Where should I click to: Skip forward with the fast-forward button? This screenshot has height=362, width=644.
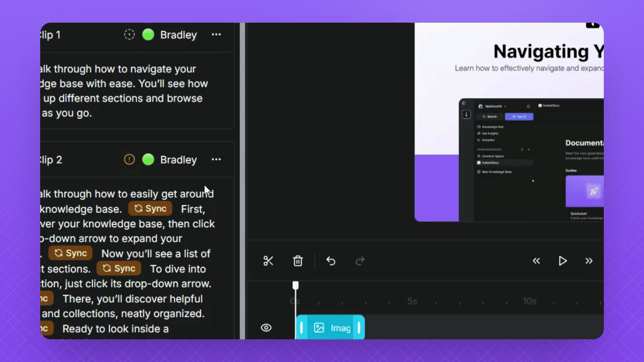589,261
